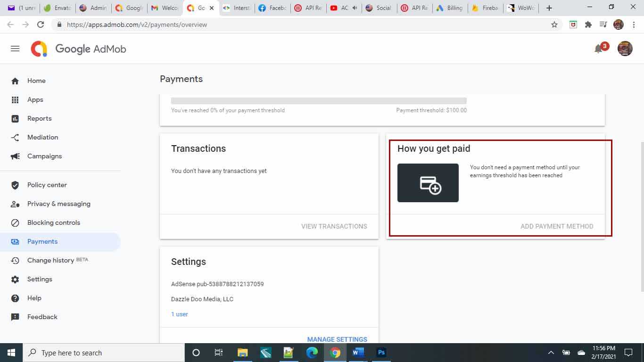The image size is (644, 362).
Task: Switch to the Facebook browser tab
Action: 272,8
